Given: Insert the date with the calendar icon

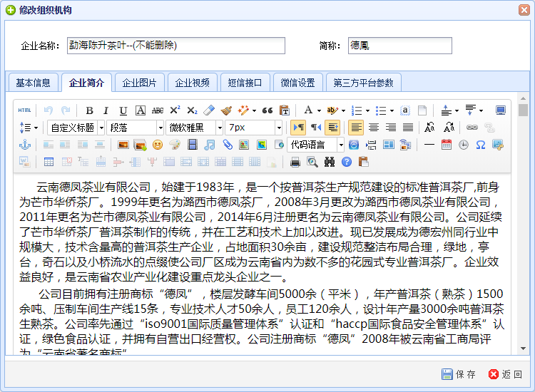Looking at the screenshot, I should [446, 145].
